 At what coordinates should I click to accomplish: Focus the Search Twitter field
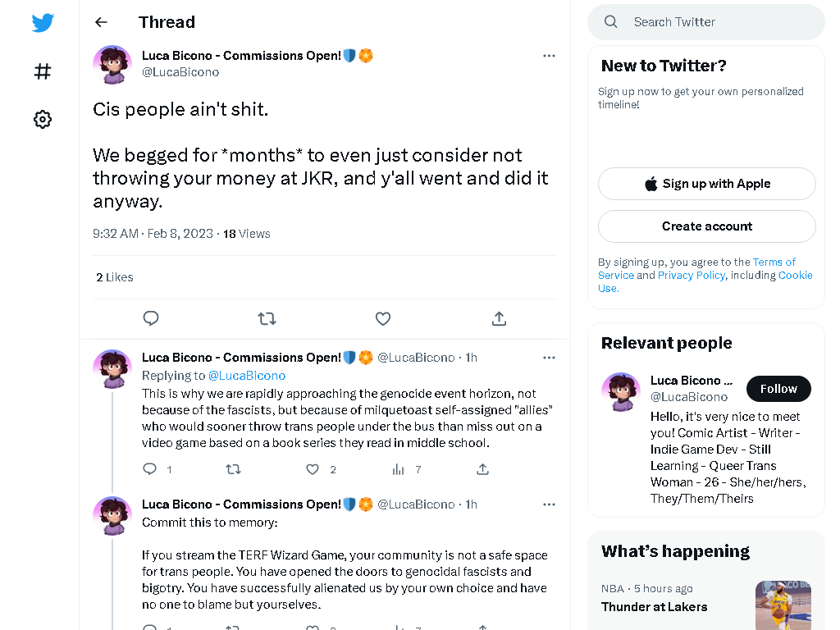[706, 22]
